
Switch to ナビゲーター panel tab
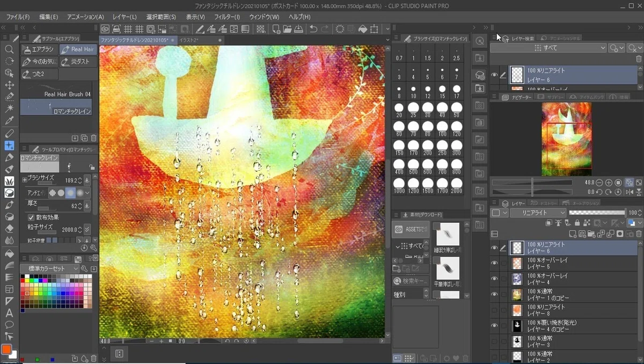pyautogui.click(x=517, y=97)
